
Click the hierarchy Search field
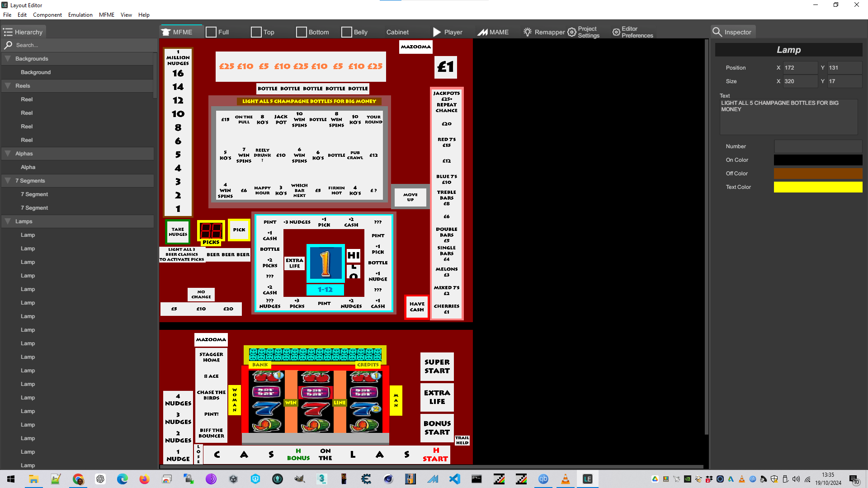click(79, 45)
